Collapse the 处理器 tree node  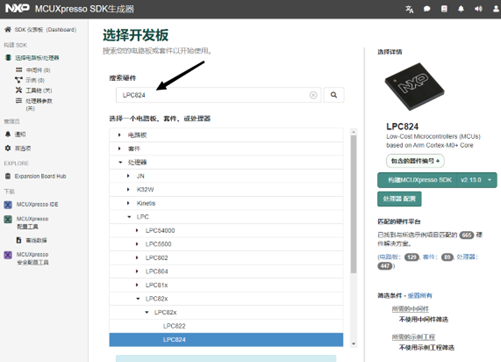coord(120,162)
